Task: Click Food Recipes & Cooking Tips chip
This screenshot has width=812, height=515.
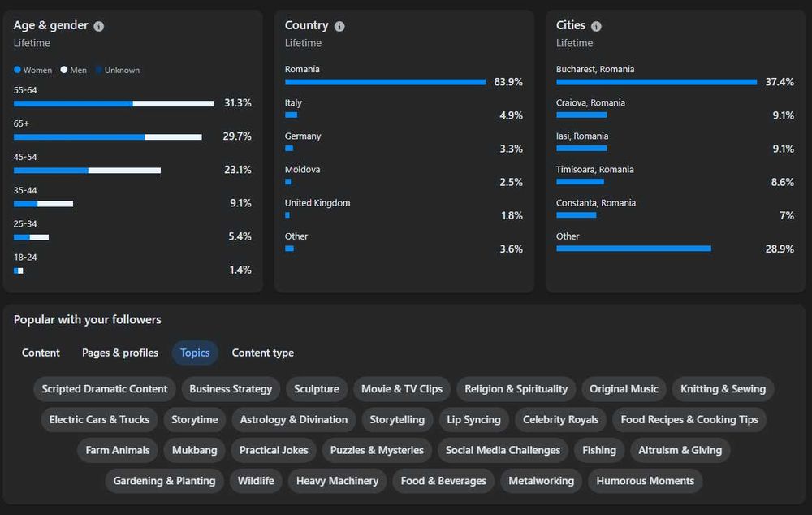Action: (x=689, y=420)
